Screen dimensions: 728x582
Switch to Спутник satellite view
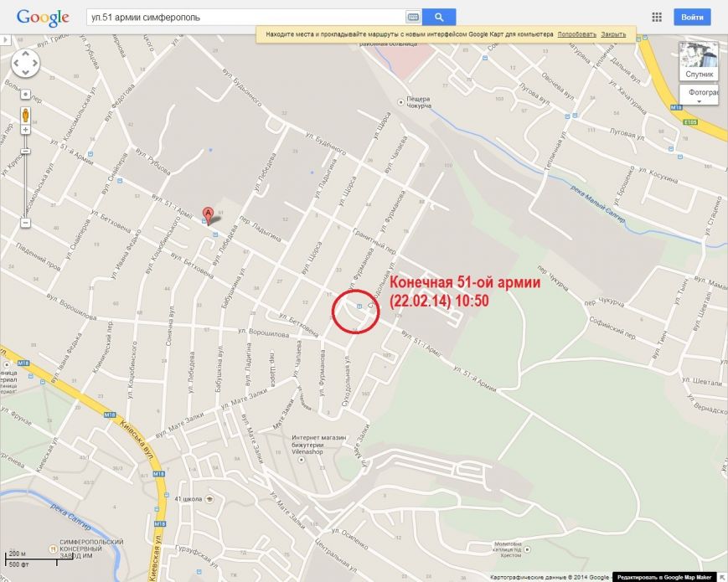[x=699, y=61]
